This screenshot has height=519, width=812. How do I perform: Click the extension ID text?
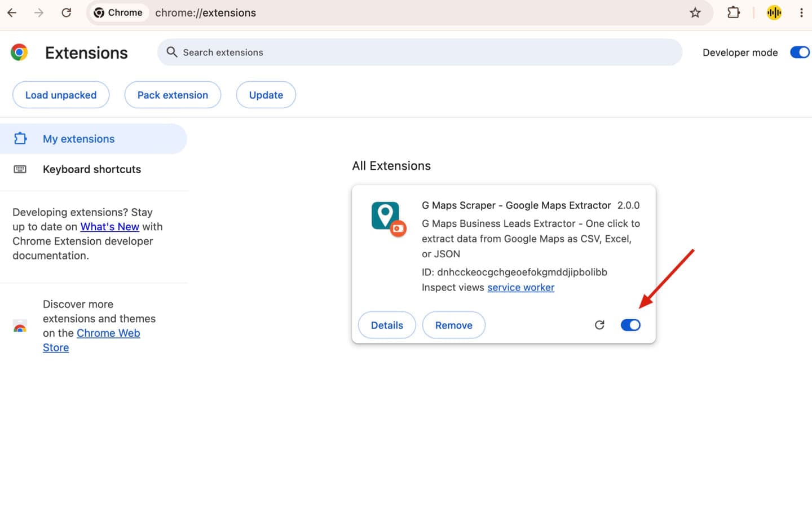click(514, 272)
